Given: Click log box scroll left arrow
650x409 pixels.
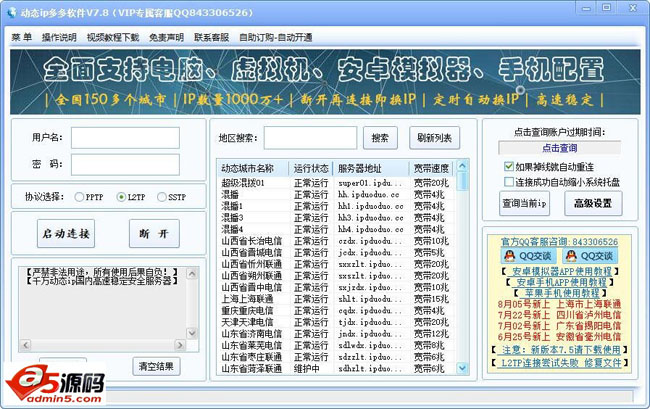Looking at the screenshot, I should [x=26, y=345].
